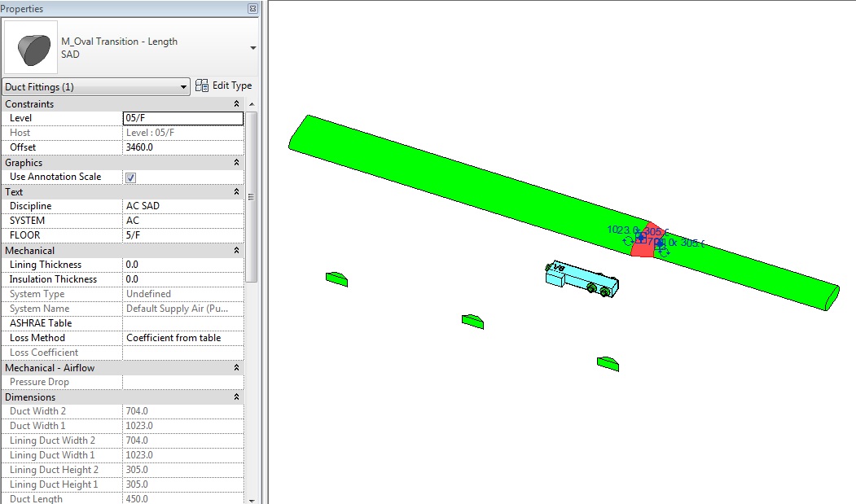Collapse the Constraints section
856x504 pixels.
(236, 103)
